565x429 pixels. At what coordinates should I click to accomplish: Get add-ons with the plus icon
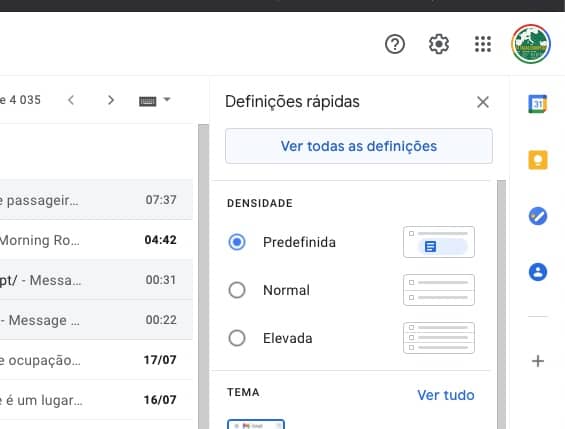pos(538,361)
